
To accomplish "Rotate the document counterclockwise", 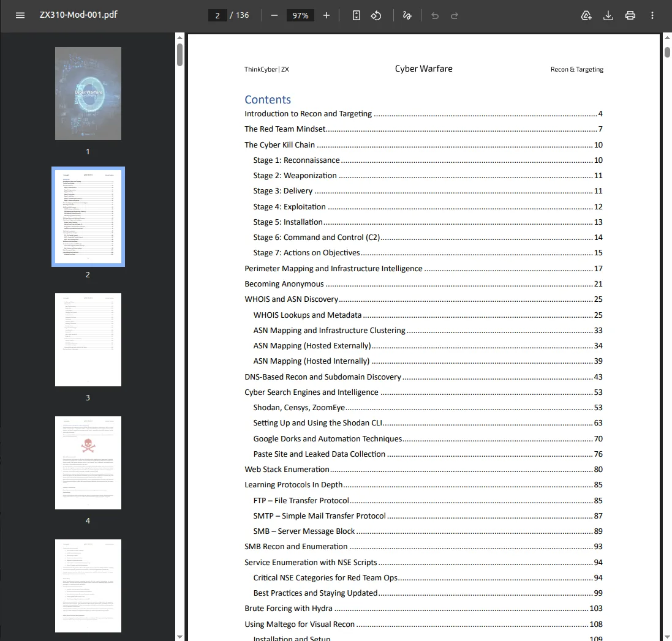I will (376, 15).
